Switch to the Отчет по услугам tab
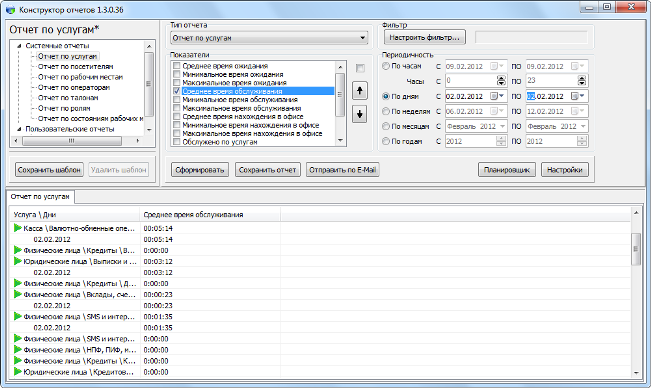651x388 pixels. pyautogui.click(x=40, y=197)
